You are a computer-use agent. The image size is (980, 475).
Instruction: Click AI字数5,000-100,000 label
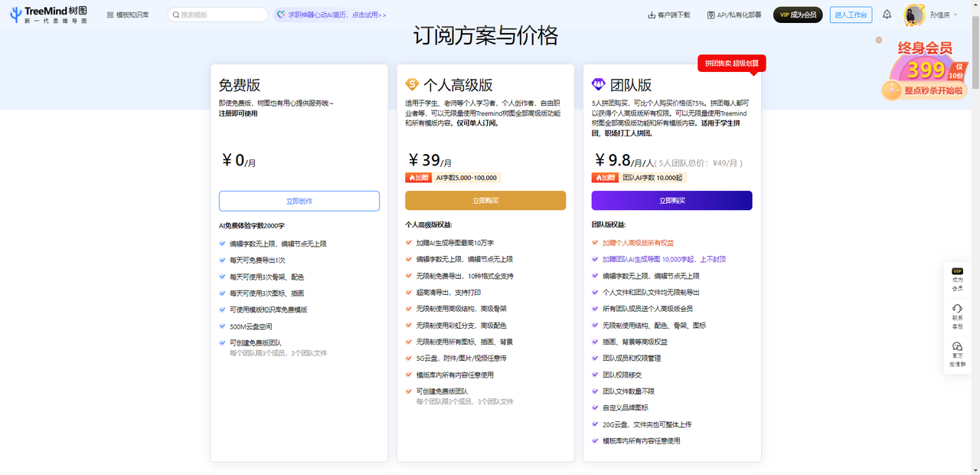tap(466, 178)
